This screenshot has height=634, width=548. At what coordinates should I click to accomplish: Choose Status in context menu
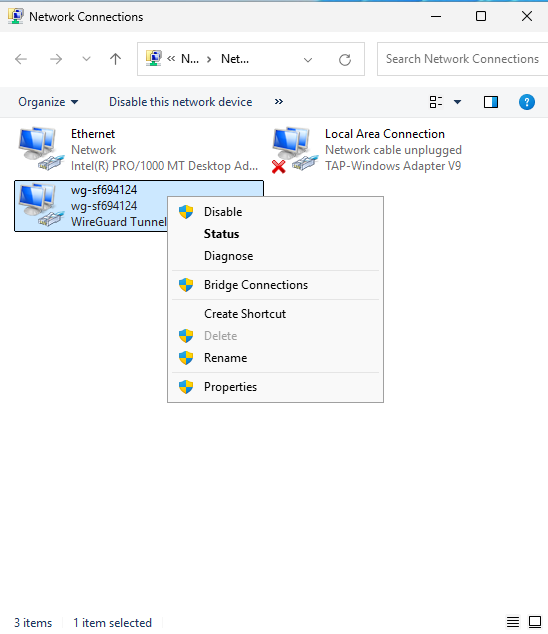click(275, 234)
